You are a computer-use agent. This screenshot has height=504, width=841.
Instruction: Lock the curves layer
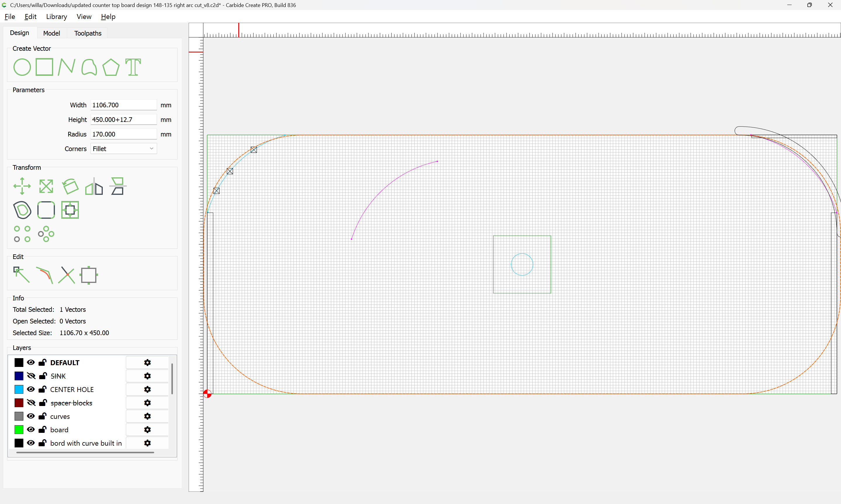coord(43,416)
